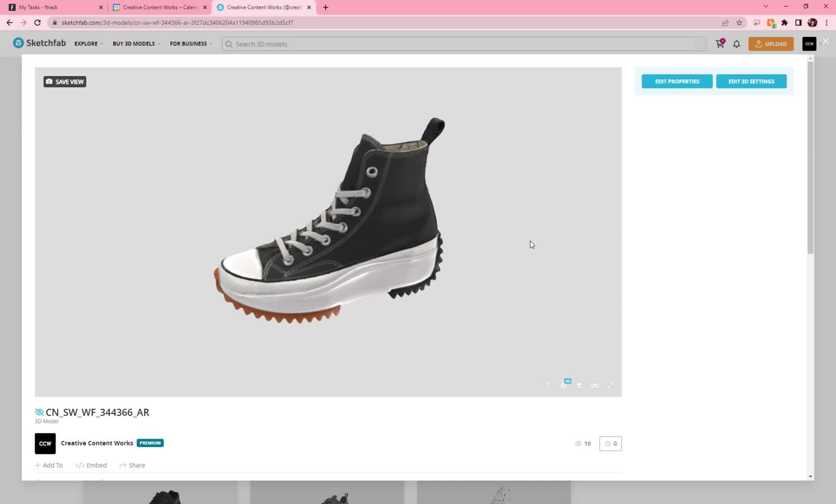Screen dimensions: 836x504
Task: Toggle browser side panel icon
Action: [798, 23]
